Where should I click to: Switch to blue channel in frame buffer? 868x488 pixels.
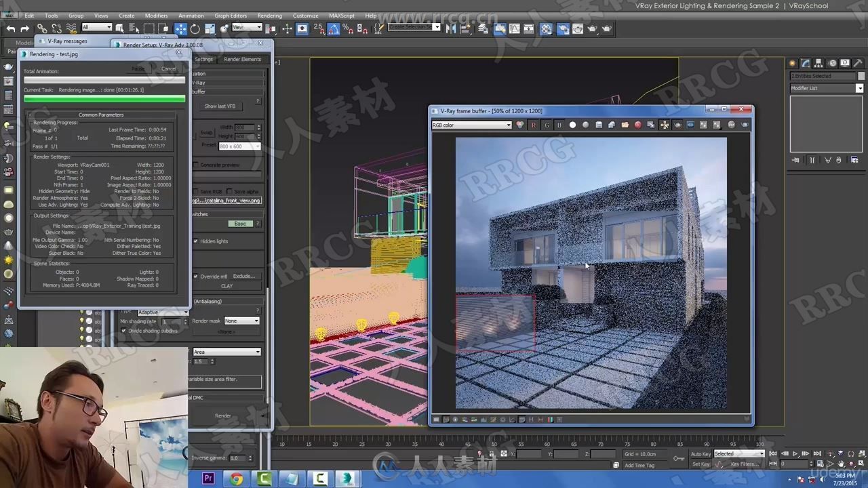coord(559,125)
